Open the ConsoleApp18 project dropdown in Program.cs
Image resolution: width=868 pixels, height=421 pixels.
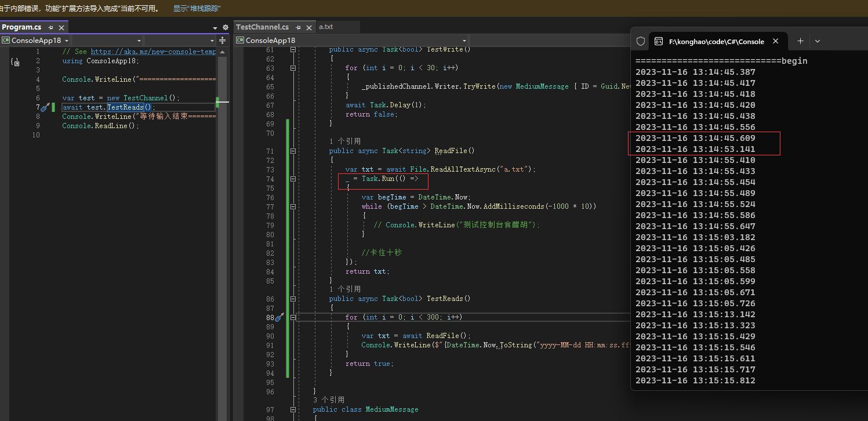coord(36,41)
